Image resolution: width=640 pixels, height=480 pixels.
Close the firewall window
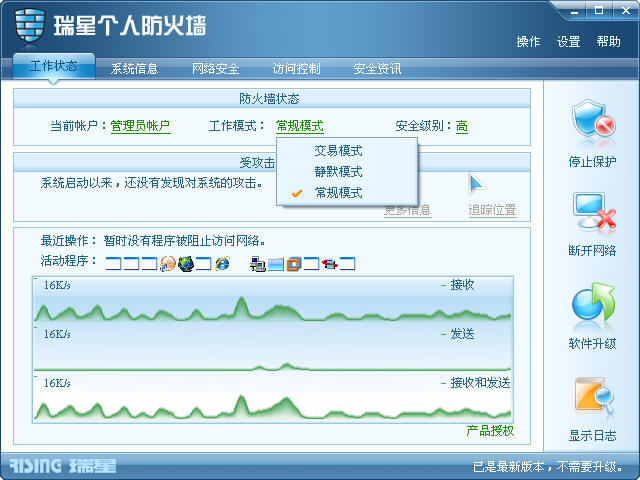(626, 11)
